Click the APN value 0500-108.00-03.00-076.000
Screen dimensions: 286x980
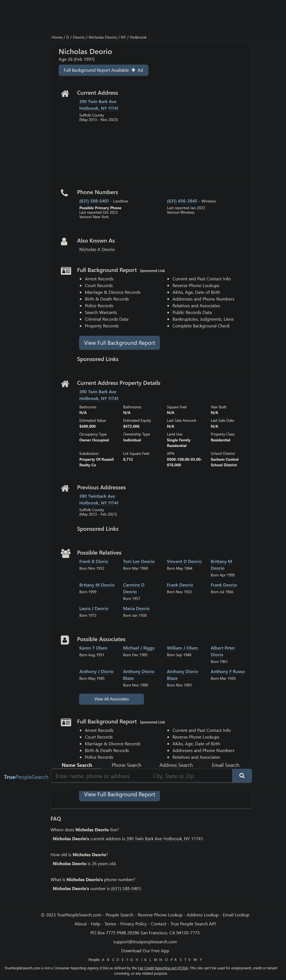click(x=184, y=462)
